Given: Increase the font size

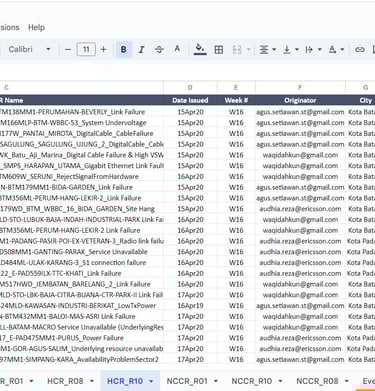Looking at the screenshot, I should [103, 50].
